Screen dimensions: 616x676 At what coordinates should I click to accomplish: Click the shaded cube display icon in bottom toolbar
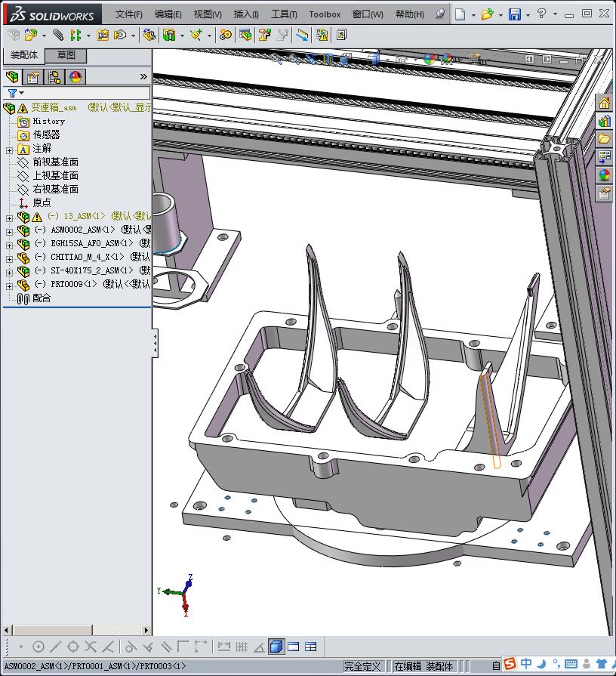click(x=276, y=647)
